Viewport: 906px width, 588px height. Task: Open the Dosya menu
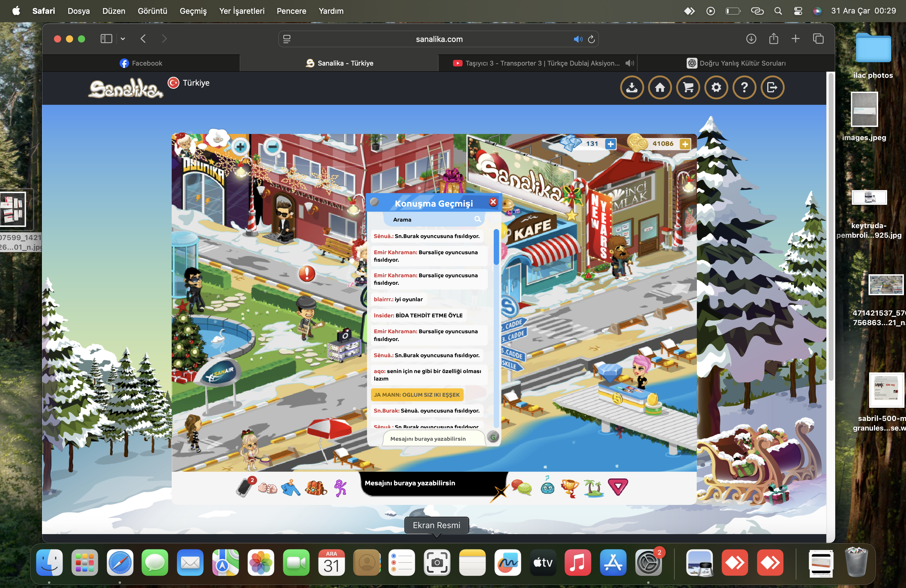point(79,11)
